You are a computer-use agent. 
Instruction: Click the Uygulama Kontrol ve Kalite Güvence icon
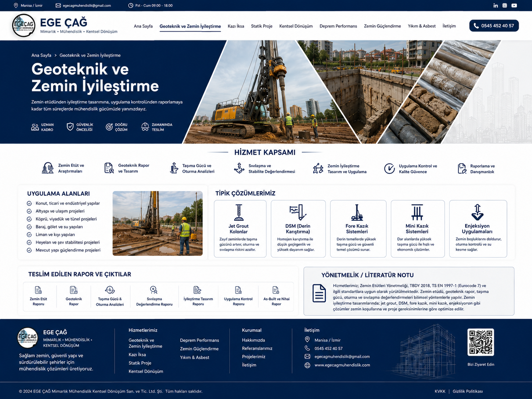[389, 169]
